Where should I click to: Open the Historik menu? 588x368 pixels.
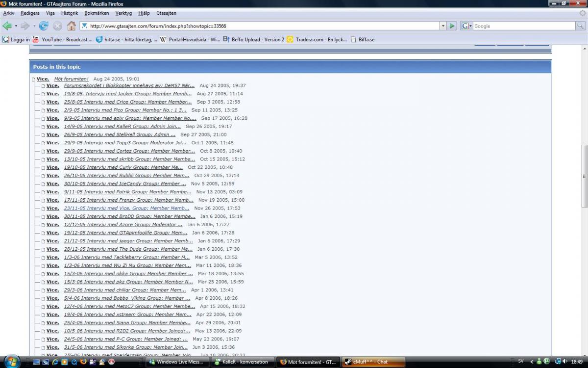(70, 13)
